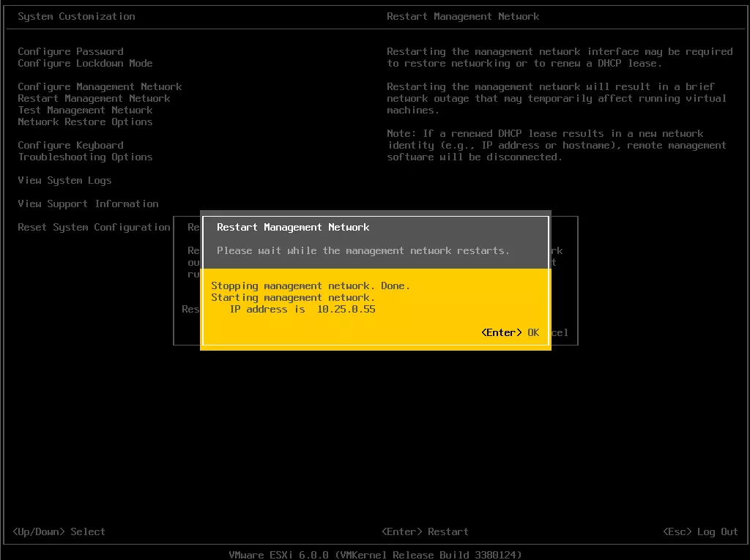Click the VMware ESXi 6.0.0 build text
The image size is (750, 560).
coord(375,555)
